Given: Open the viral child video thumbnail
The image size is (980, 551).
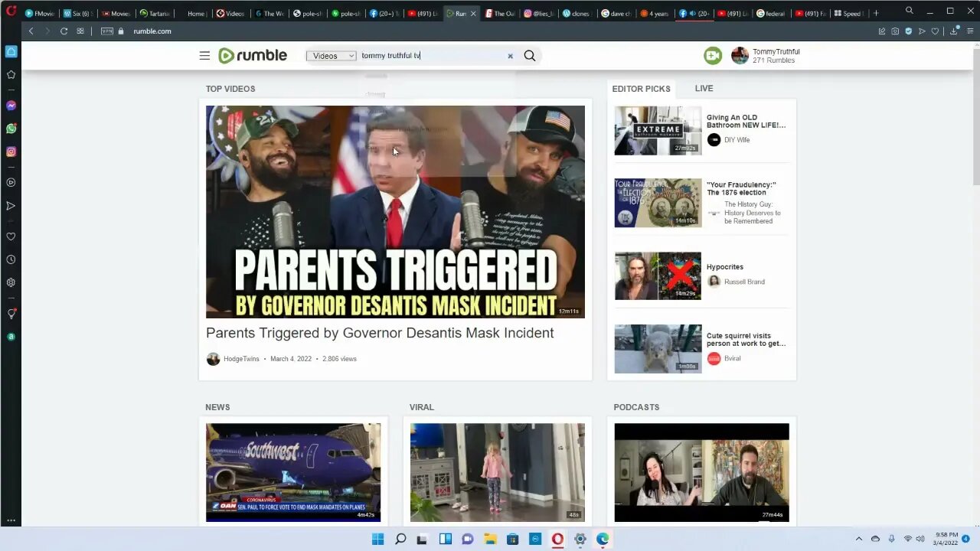Looking at the screenshot, I should [x=498, y=472].
